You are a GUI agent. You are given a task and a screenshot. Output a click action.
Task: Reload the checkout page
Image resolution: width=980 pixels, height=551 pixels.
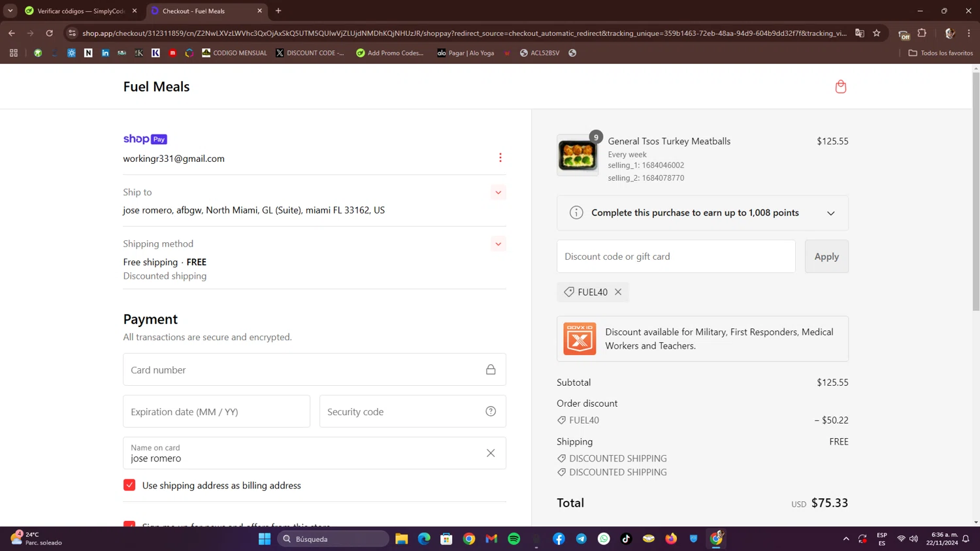49,33
